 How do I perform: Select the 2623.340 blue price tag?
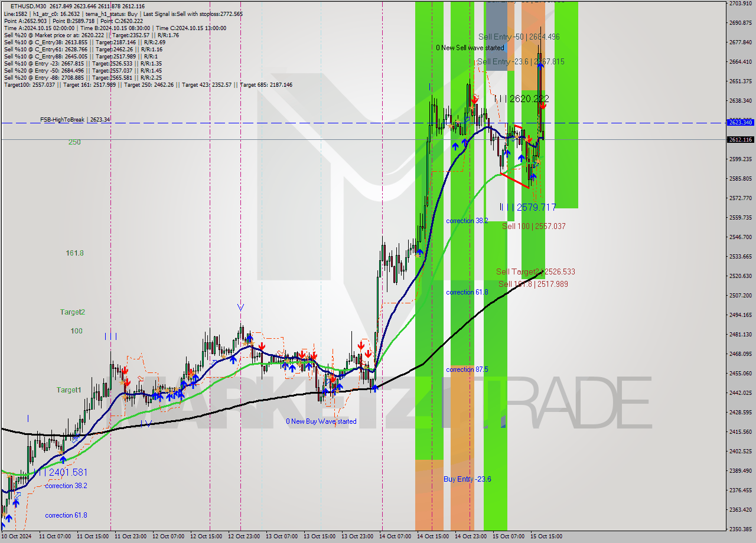[741, 123]
